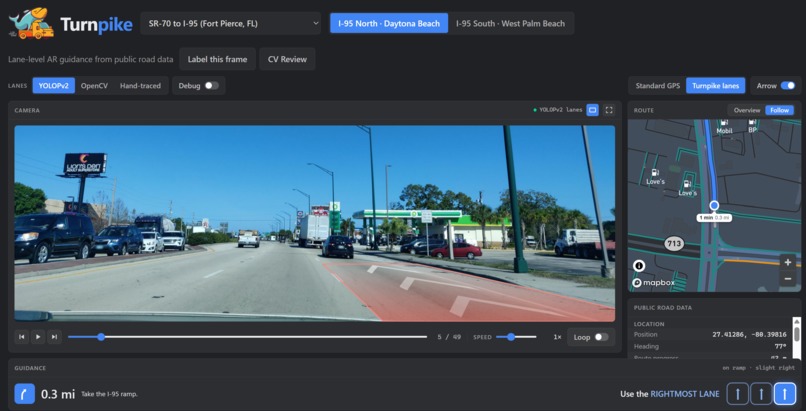Click the Position coordinates value
This screenshot has width=806, height=411.
pos(749,334)
